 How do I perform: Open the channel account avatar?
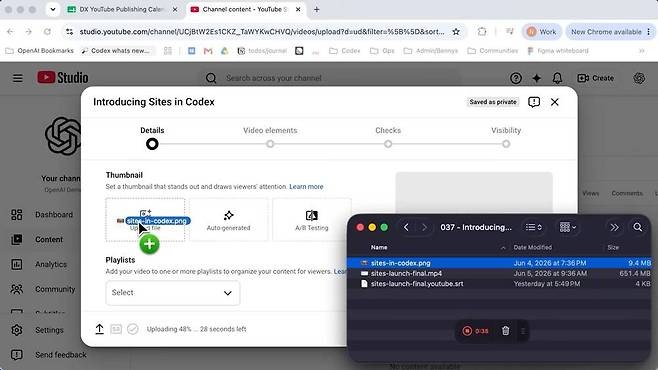coord(639,78)
